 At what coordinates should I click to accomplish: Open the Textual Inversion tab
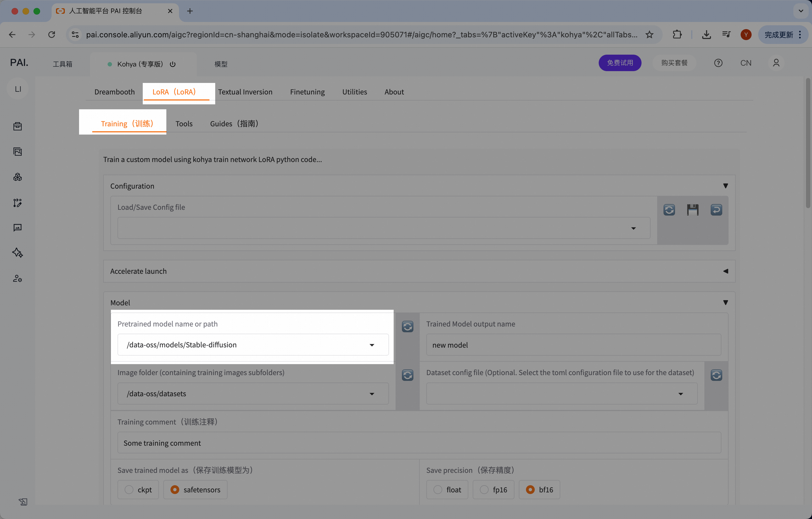coord(245,92)
